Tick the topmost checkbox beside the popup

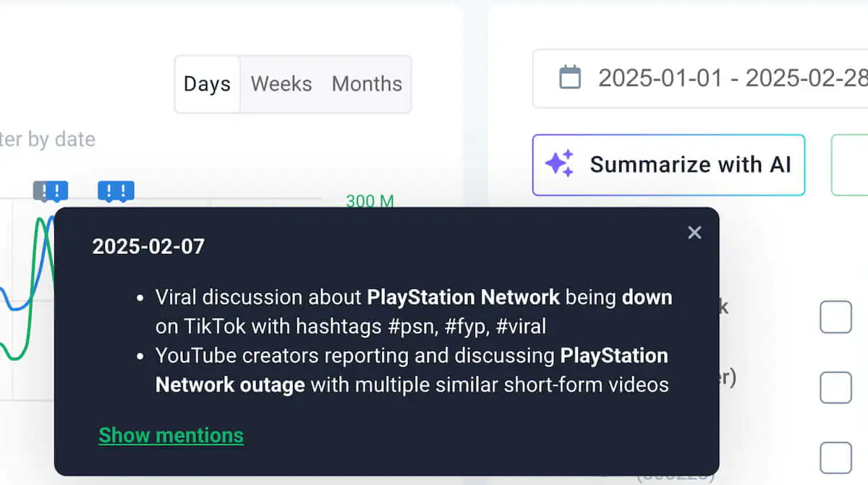835,317
